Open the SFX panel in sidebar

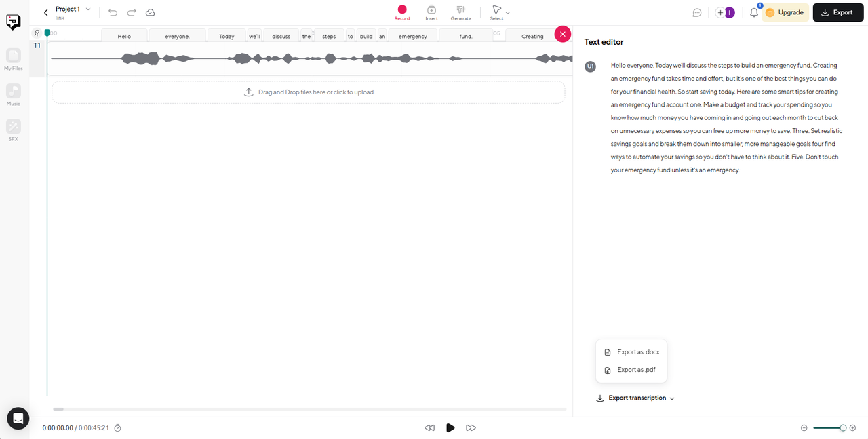pyautogui.click(x=13, y=130)
